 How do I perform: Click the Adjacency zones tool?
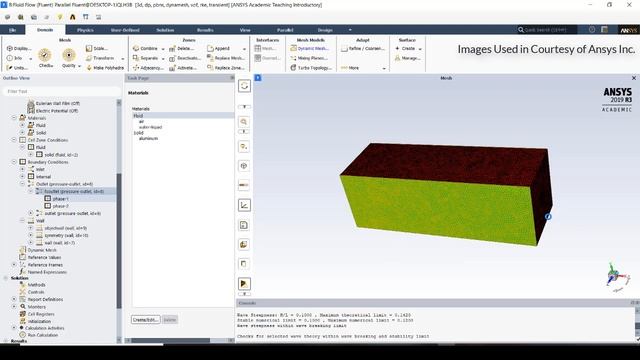click(x=148, y=68)
